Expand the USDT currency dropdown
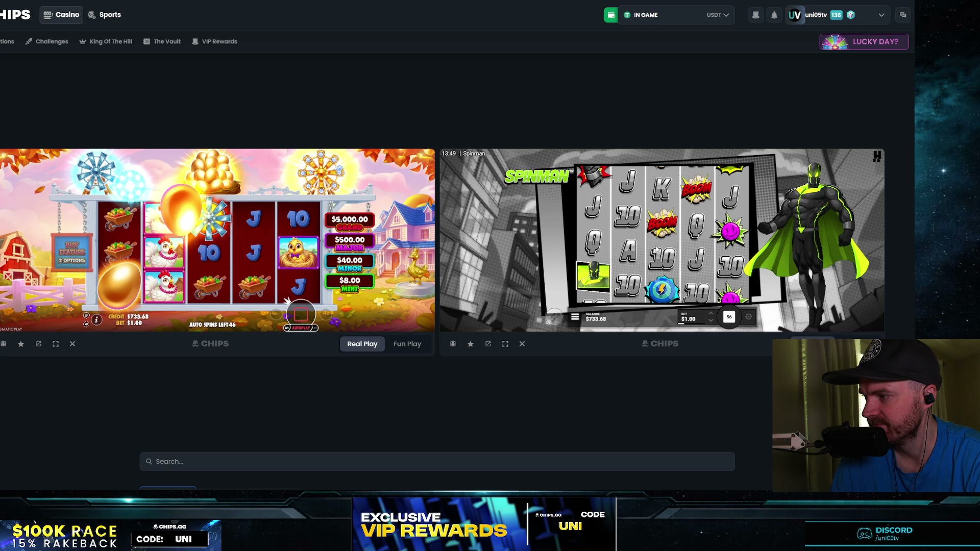Screen dimensions: 980x551 pos(718,15)
